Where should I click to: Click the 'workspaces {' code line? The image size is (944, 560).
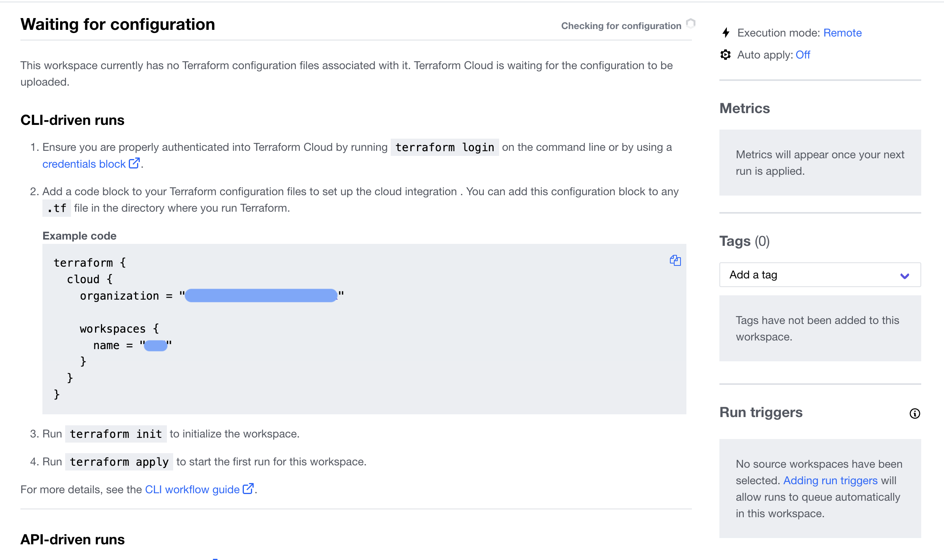(119, 329)
